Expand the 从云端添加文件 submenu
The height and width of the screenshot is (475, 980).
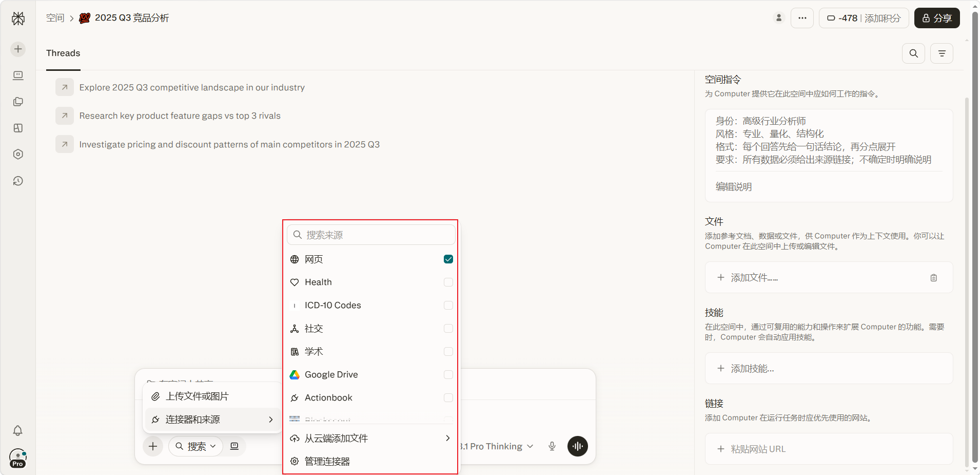(370, 439)
